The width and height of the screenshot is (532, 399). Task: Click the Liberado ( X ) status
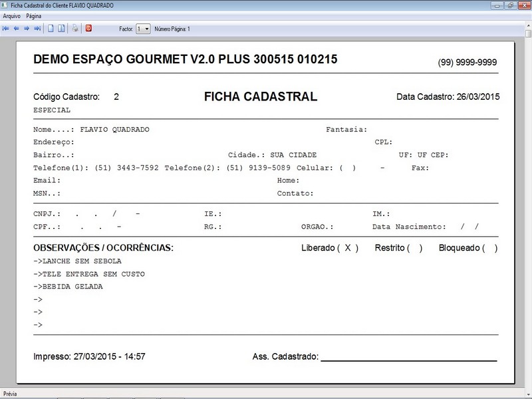coord(330,248)
